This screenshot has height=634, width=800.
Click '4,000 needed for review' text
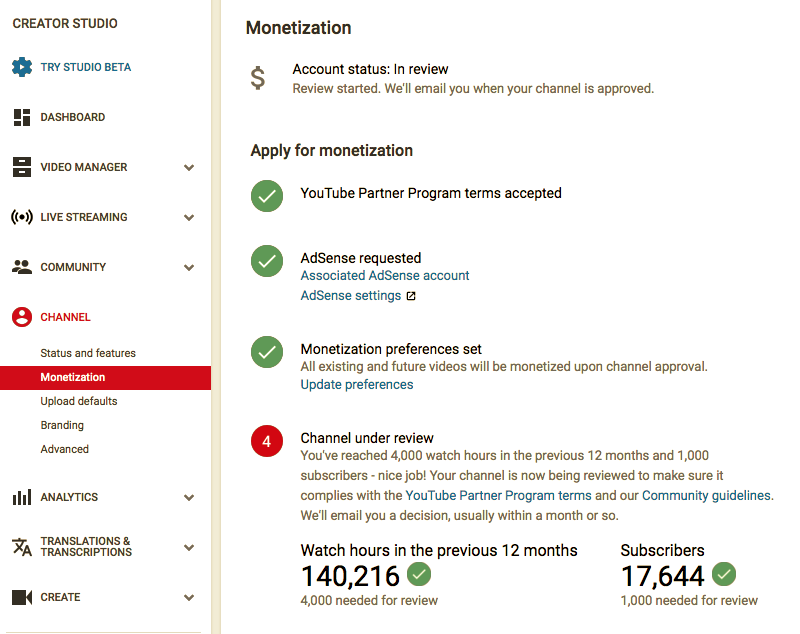(369, 600)
